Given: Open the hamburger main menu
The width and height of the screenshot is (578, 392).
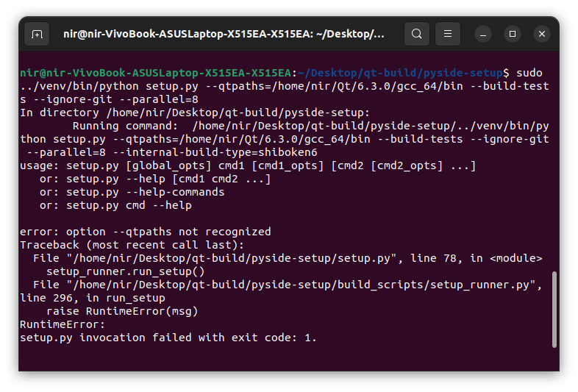Looking at the screenshot, I should [447, 34].
